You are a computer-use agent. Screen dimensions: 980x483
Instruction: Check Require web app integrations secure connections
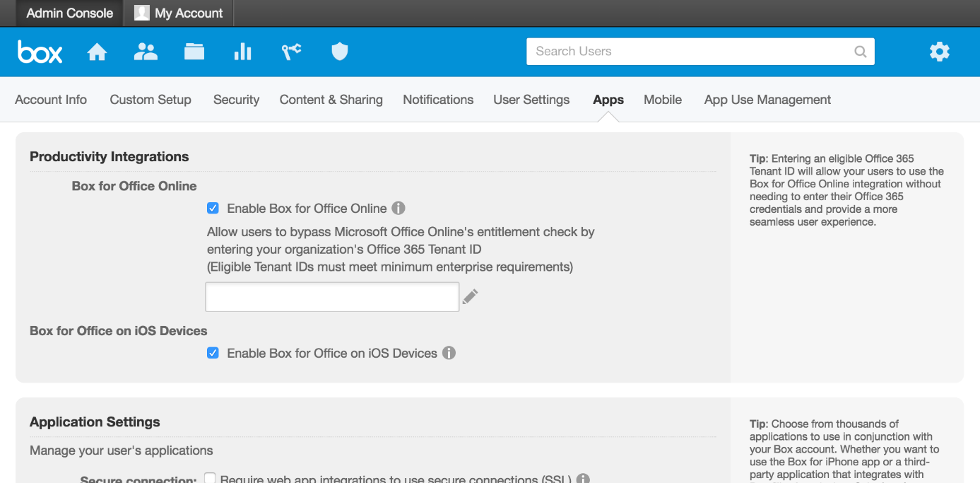pyautogui.click(x=210, y=479)
